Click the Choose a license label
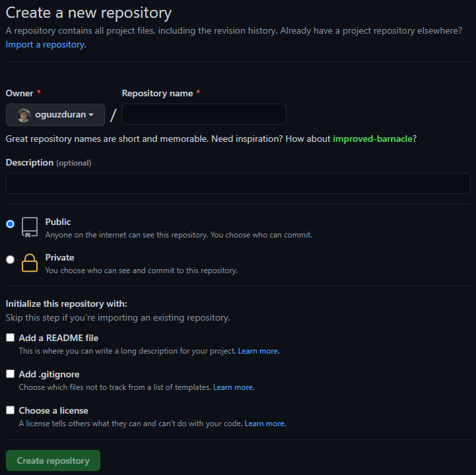This screenshot has width=476, height=475. click(53, 411)
